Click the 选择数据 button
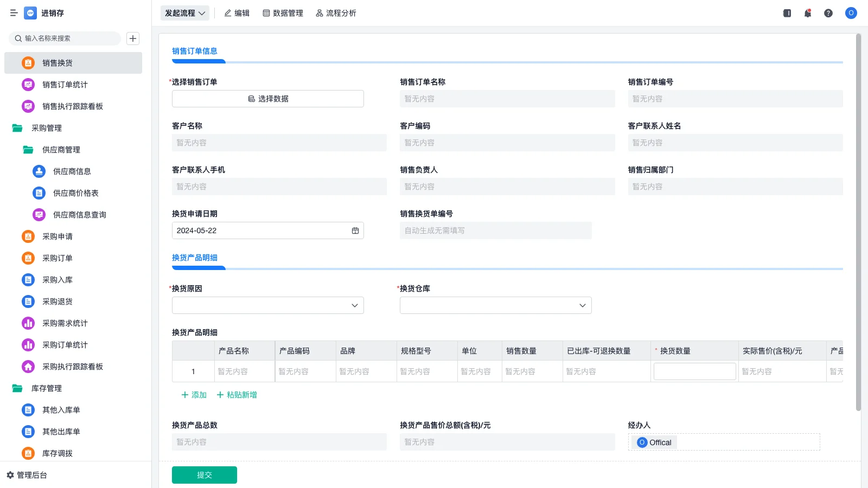868x488 pixels. pos(267,98)
